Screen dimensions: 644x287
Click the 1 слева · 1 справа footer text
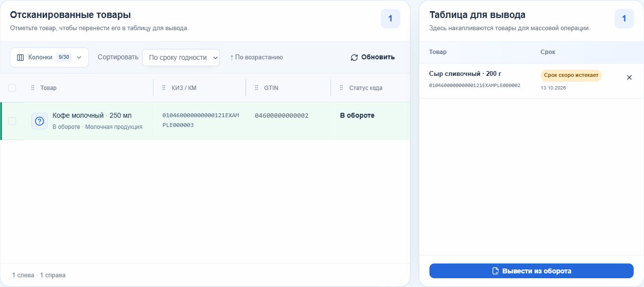(39, 275)
